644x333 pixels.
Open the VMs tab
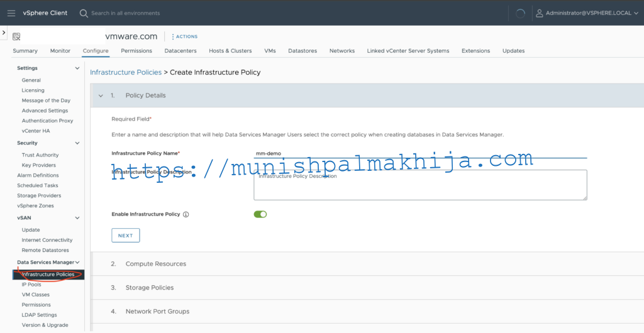(x=270, y=51)
